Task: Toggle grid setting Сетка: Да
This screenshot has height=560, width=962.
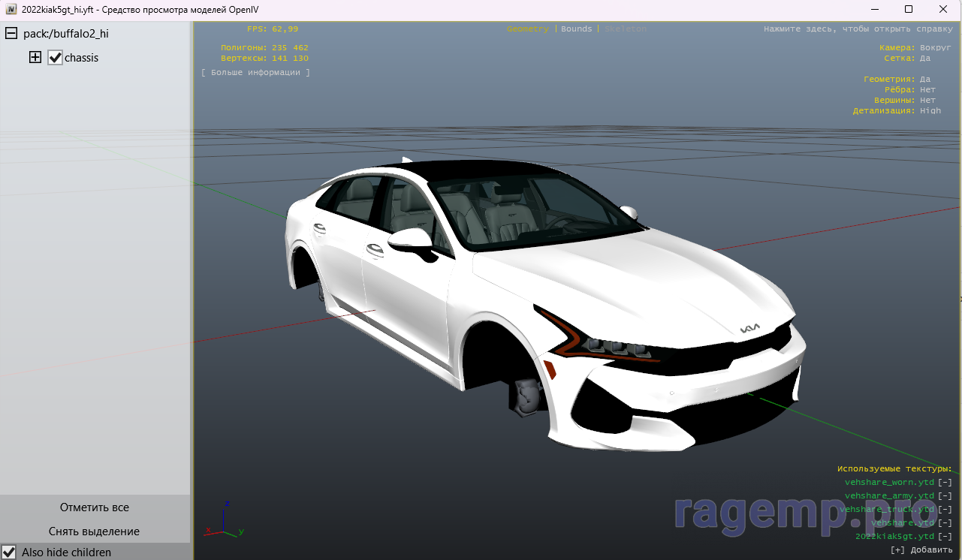Action: (907, 58)
